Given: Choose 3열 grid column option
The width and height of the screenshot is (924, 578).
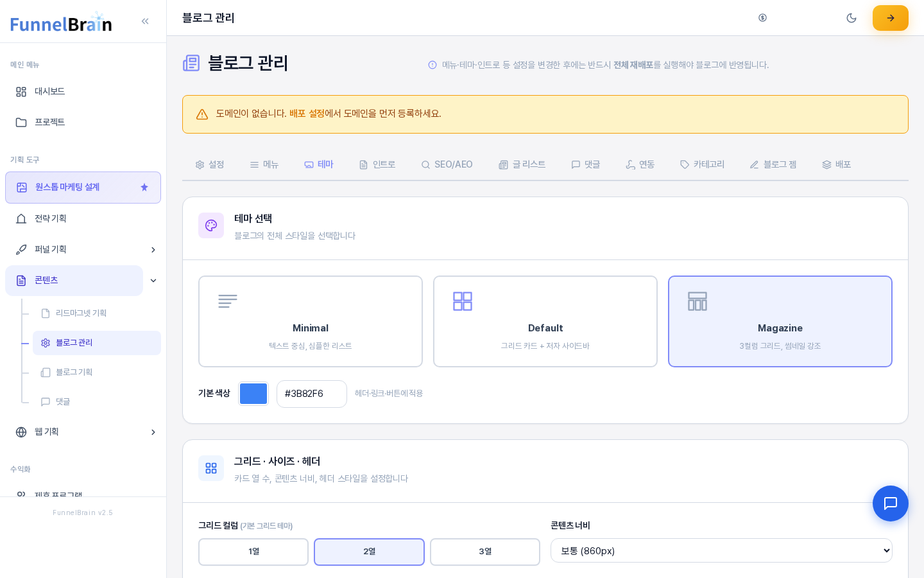Looking at the screenshot, I should 485,552.
